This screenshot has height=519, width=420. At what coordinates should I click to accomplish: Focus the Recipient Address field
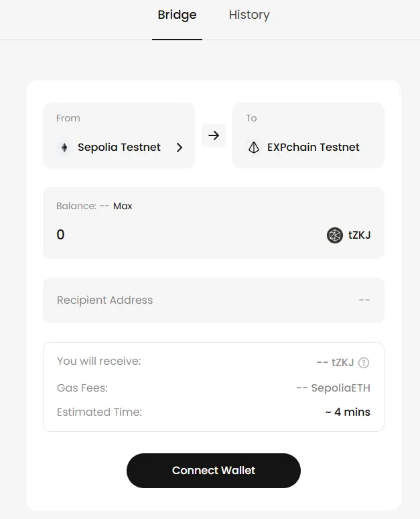tap(201, 300)
